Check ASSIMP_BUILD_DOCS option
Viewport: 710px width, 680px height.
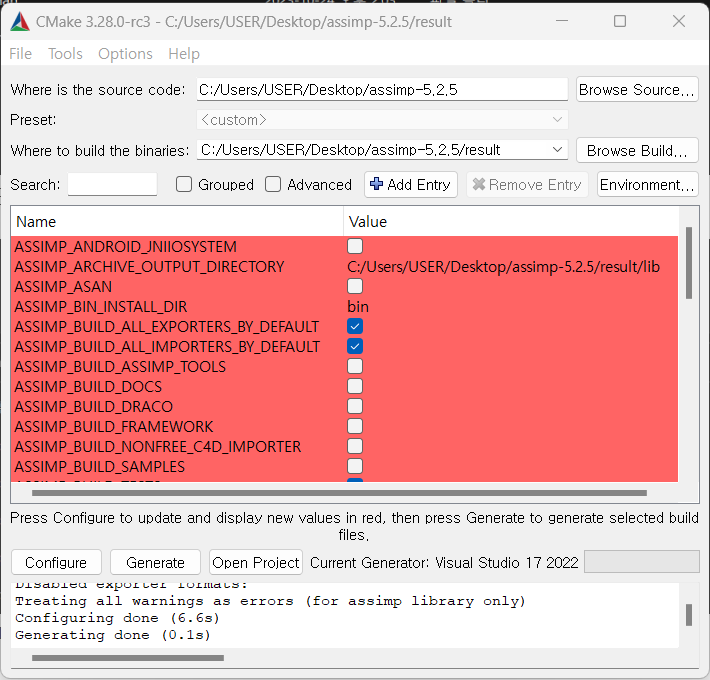click(355, 386)
